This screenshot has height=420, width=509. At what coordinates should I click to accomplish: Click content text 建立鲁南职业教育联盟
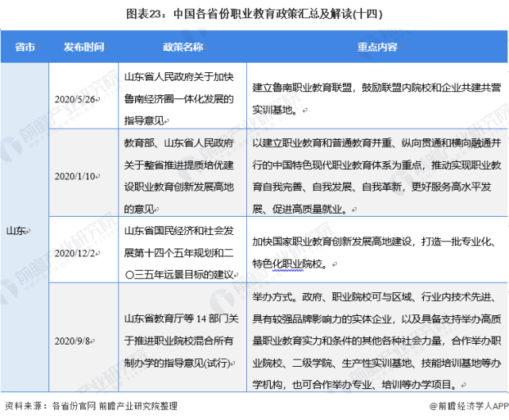[x=302, y=87]
